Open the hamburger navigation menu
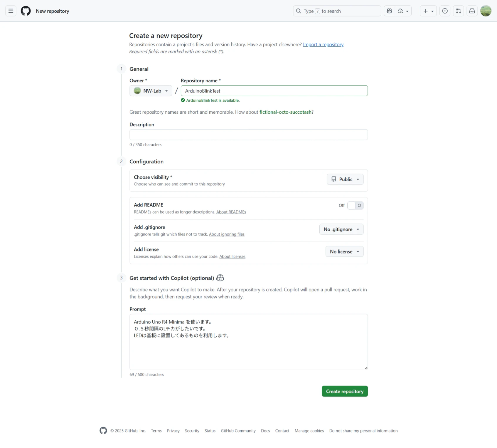The height and width of the screenshot is (448, 497). click(x=11, y=11)
